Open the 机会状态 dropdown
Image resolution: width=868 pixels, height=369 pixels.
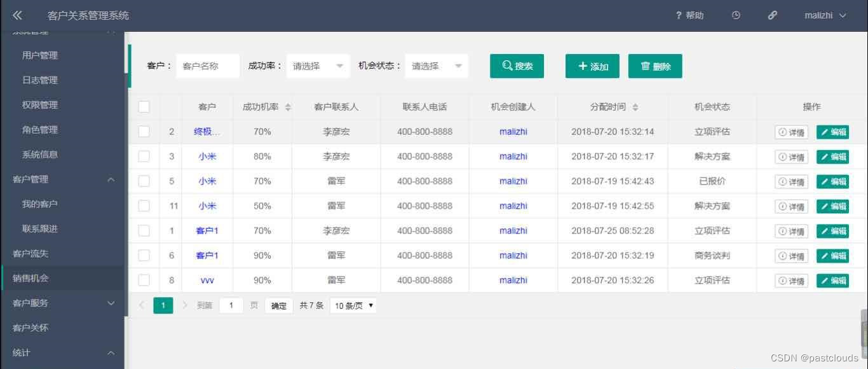437,66
